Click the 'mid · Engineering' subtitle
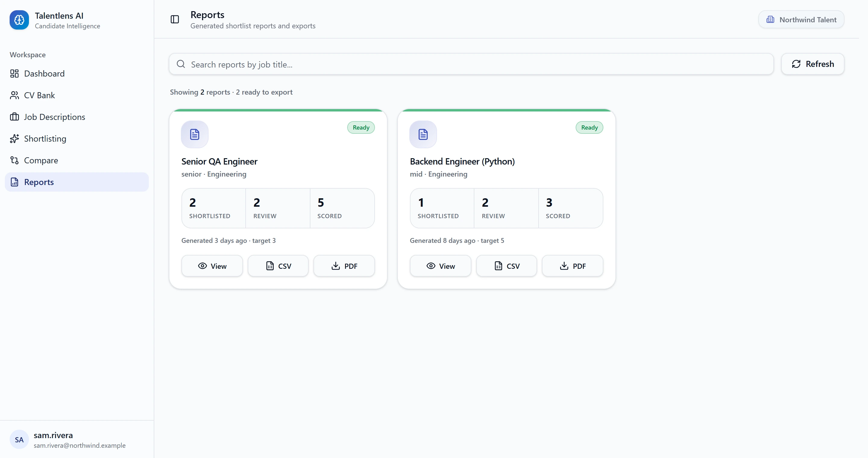 (x=439, y=174)
